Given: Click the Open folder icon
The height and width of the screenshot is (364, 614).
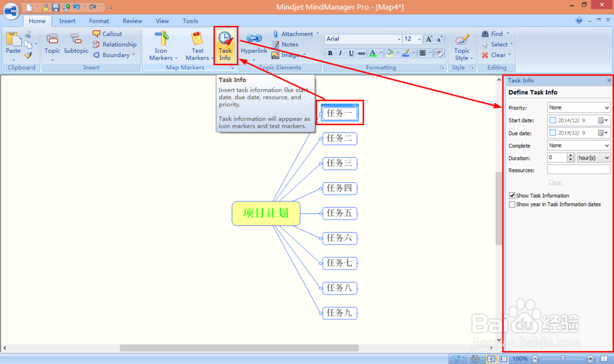Looking at the screenshot, I should pos(45,7).
